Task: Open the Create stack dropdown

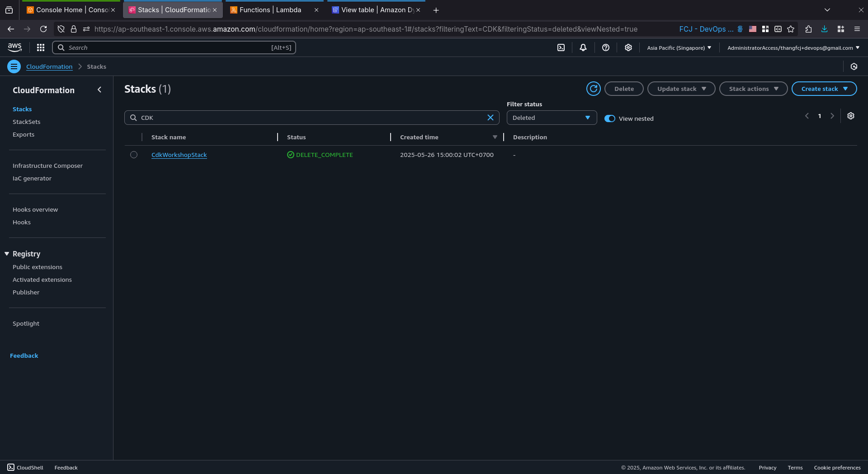Action: click(824, 89)
